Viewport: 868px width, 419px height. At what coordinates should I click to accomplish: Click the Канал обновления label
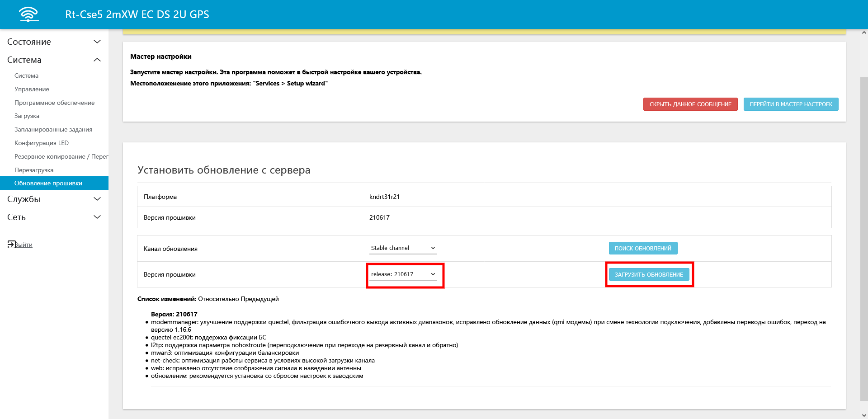pyautogui.click(x=170, y=249)
